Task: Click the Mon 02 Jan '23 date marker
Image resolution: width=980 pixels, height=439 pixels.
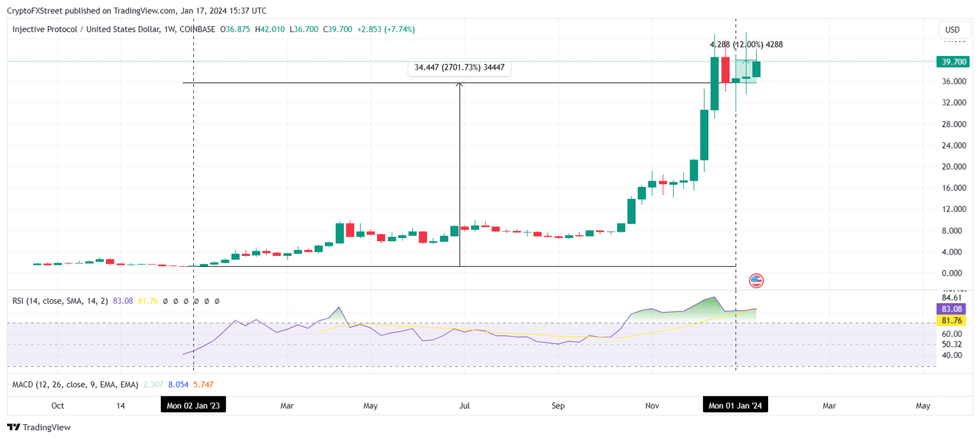Action: (x=193, y=405)
